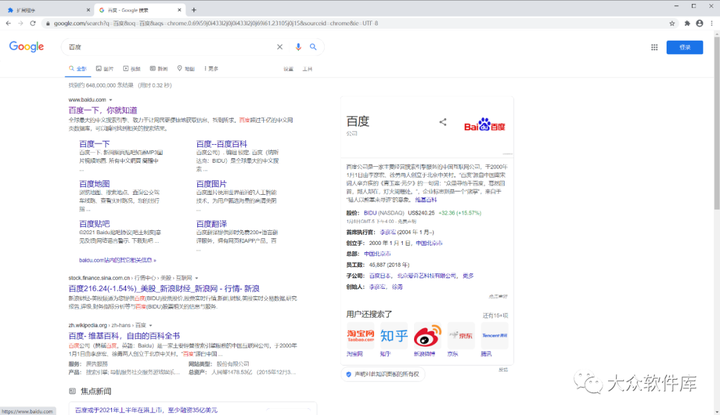Click the share icon in the Baidu knowledge panel

click(443, 122)
